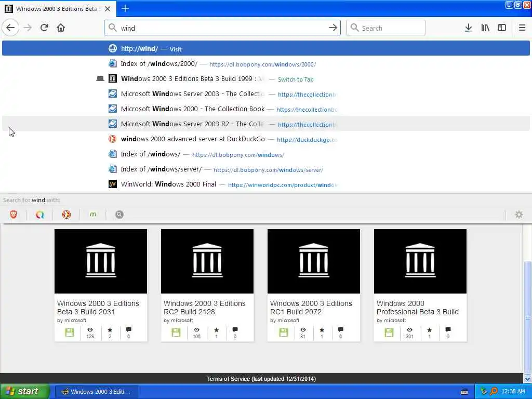Open thumbnail for Beta 3 Build 2031
This screenshot has width=532, height=399.
[101, 261]
